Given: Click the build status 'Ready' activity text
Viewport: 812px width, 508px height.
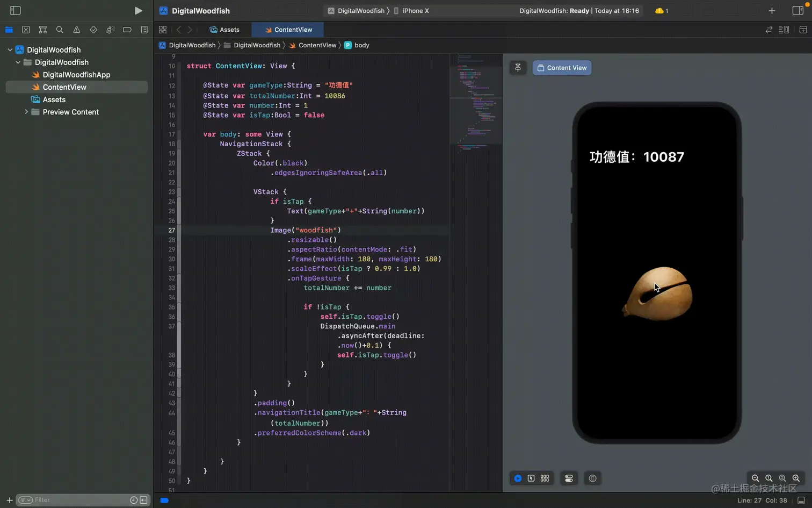Looking at the screenshot, I should coord(579,11).
